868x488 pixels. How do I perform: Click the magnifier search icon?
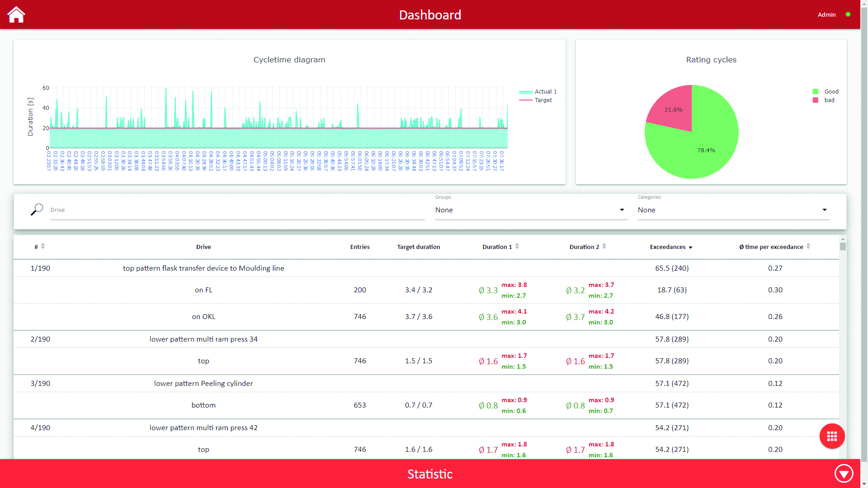[x=37, y=210]
